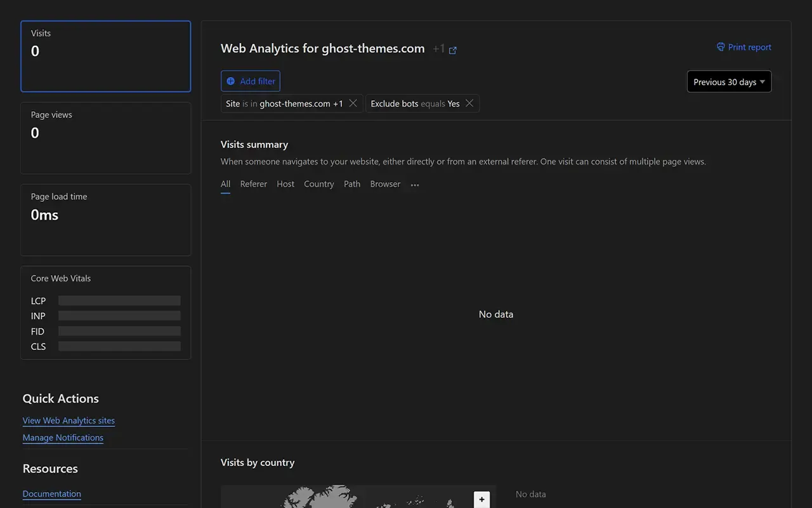Click the printer icon for Print report
The height and width of the screenshot is (508, 812).
tap(721, 47)
